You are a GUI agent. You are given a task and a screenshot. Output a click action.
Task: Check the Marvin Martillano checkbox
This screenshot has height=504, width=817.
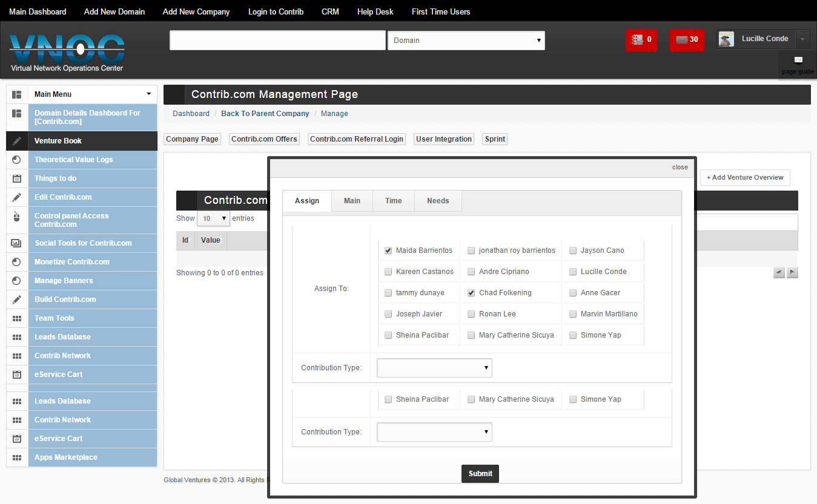pos(573,314)
